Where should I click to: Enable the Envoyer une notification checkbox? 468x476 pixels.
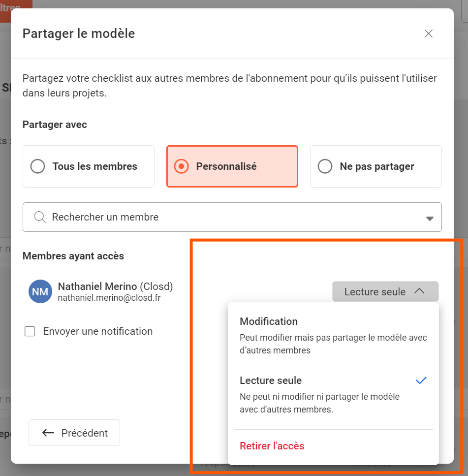tap(30, 331)
